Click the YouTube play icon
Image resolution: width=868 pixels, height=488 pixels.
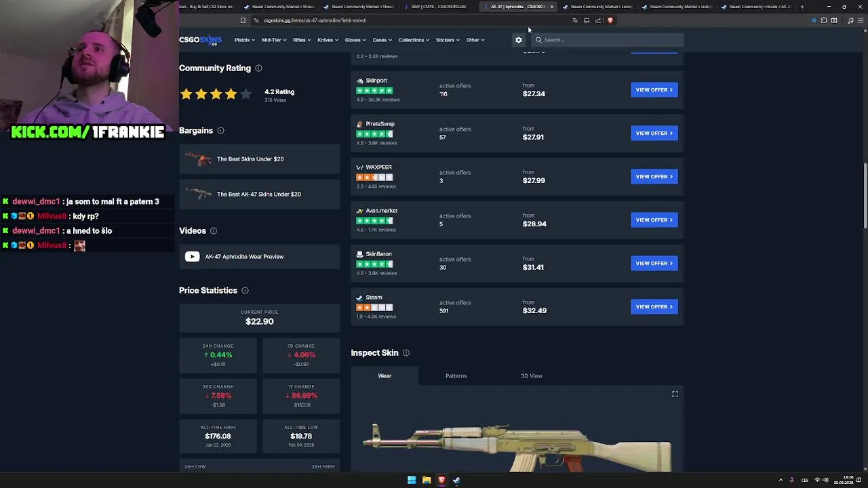point(193,257)
